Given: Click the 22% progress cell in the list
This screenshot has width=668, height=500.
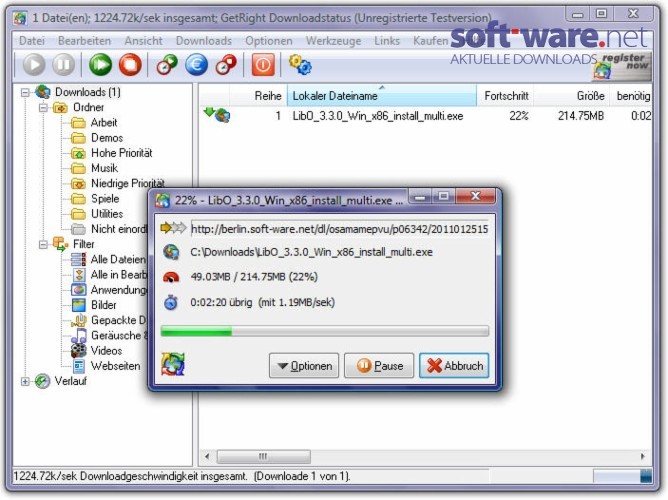Looking at the screenshot, I should point(519,116).
